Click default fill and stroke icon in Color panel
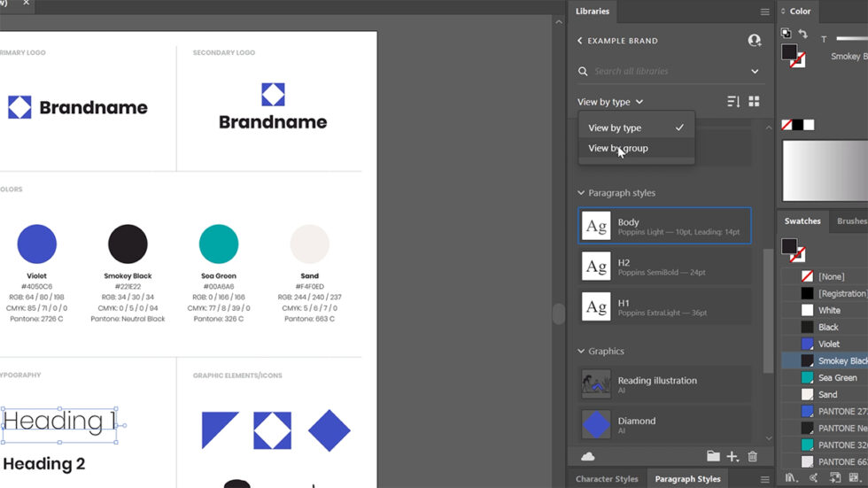 (787, 33)
